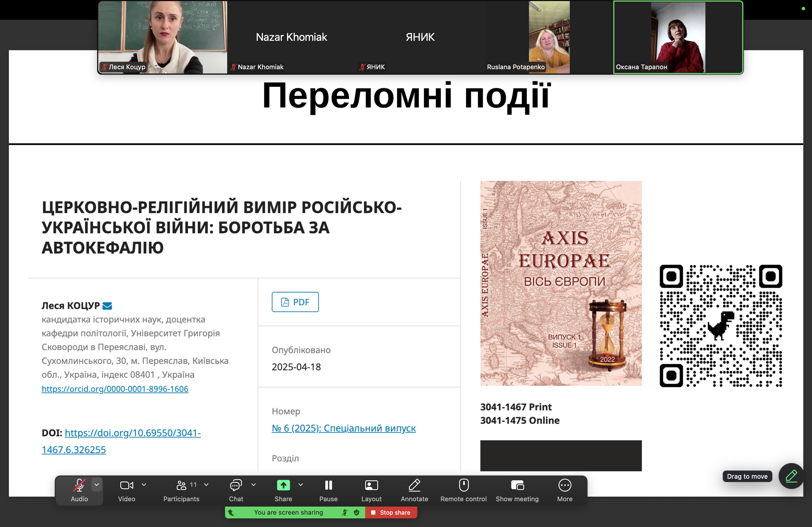This screenshot has height=527, width=812.
Task: Open the Chat panel
Action: pos(236,485)
